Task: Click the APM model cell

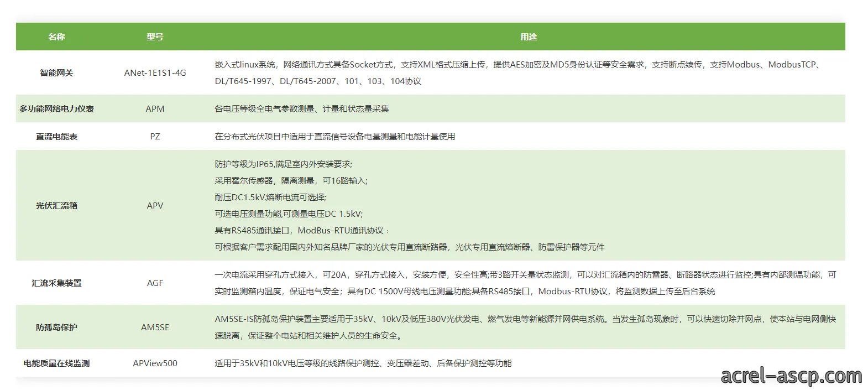Action: (x=155, y=108)
